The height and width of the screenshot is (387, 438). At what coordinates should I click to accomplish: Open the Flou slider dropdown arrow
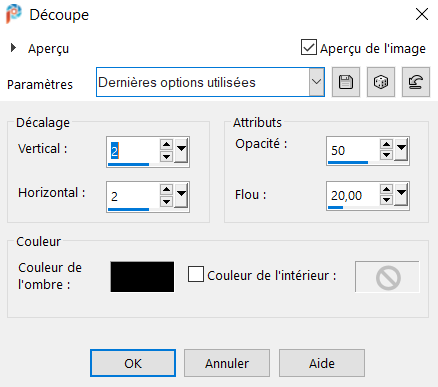point(401,194)
